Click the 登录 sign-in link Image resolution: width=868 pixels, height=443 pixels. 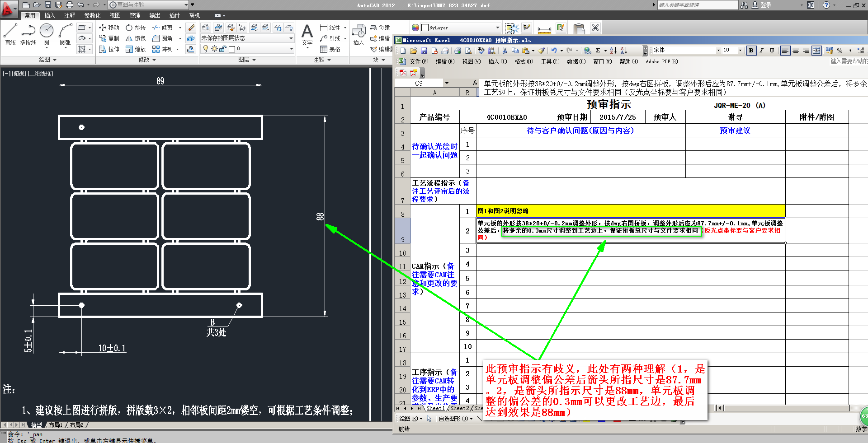point(766,5)
